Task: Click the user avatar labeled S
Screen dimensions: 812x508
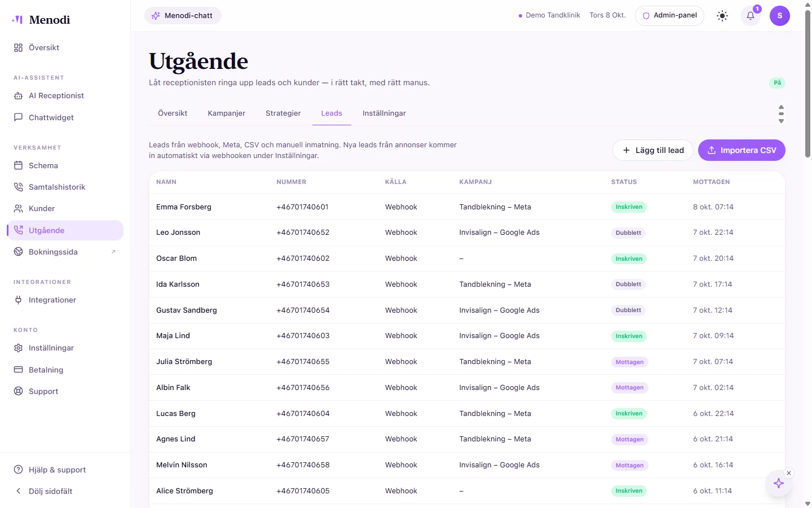Action: click(x=780, y=16)
